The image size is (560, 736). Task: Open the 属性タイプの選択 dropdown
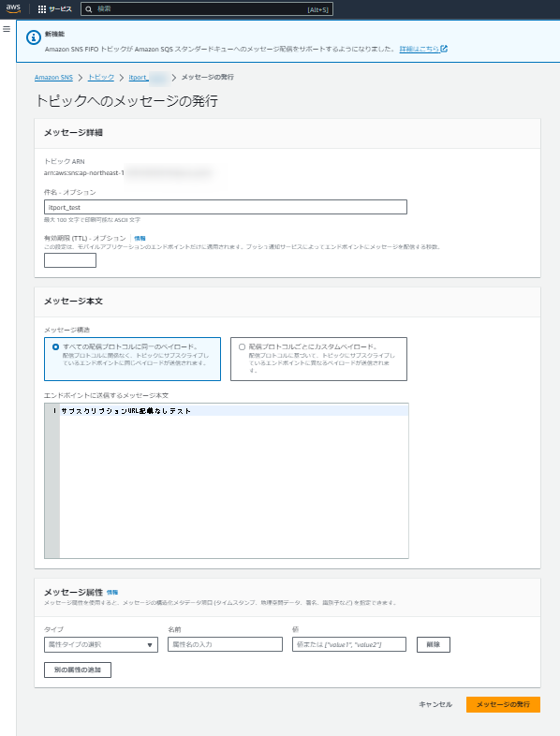point(101,644)
